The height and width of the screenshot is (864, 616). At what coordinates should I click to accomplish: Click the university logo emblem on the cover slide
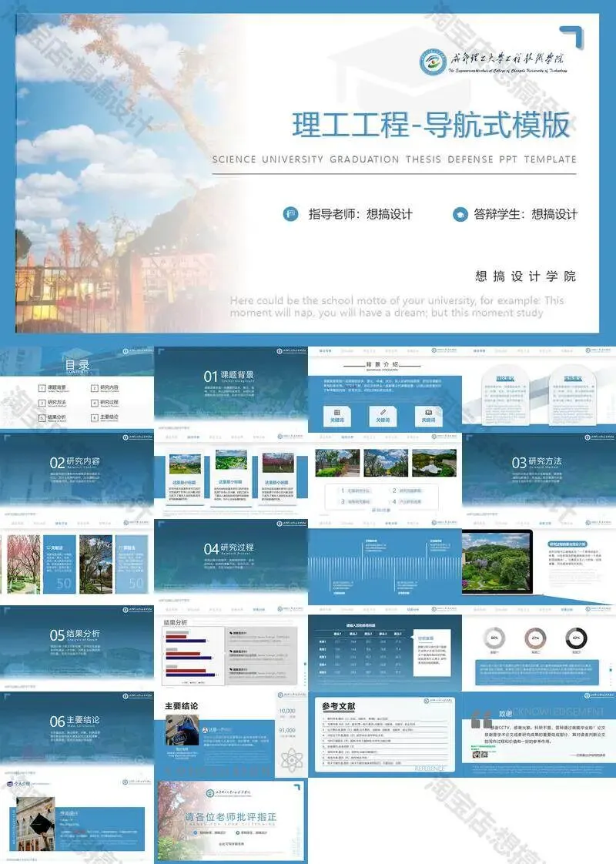(433, 62)
